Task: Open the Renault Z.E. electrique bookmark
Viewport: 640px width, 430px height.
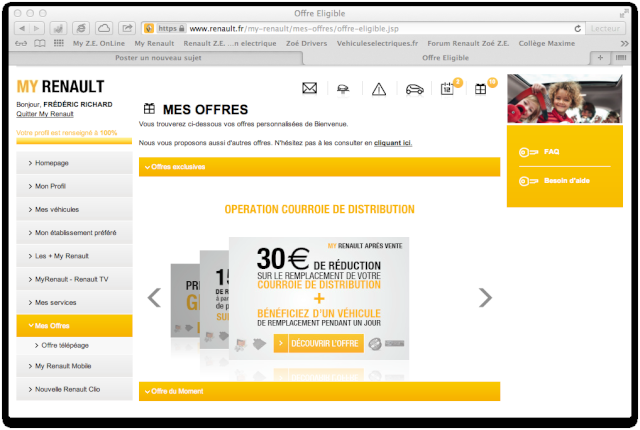Action: tap(230, 43)
